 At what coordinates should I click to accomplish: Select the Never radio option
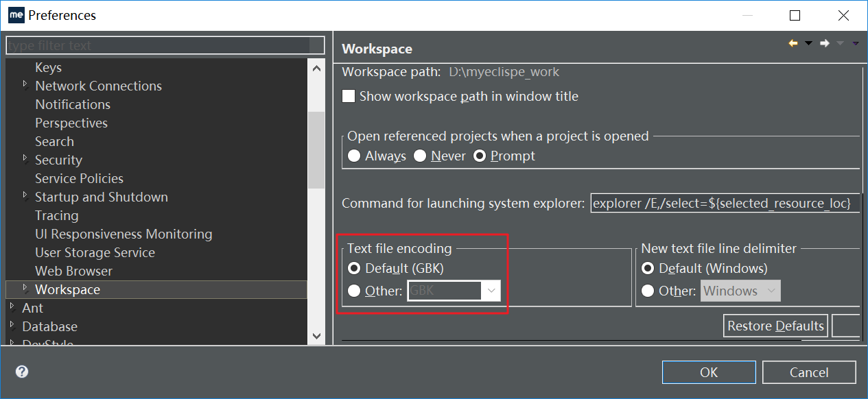click(x=420, y=156)
